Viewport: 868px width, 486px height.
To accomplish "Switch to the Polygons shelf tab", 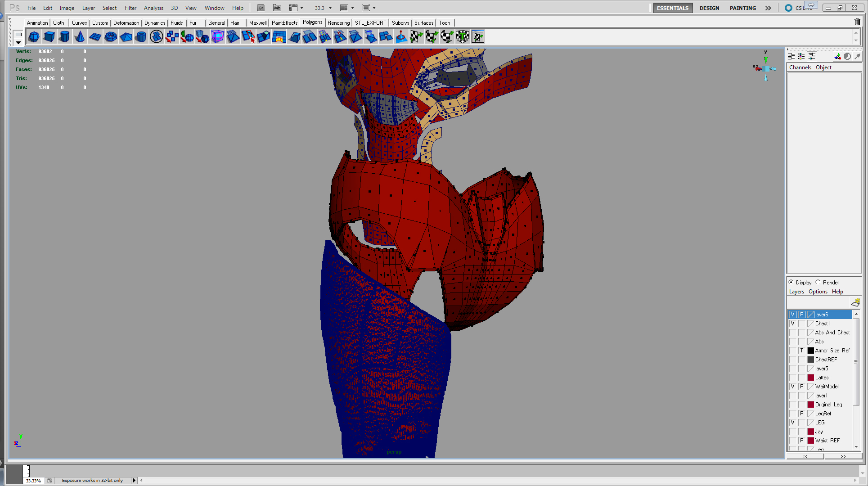I will [x=312, y=22].
